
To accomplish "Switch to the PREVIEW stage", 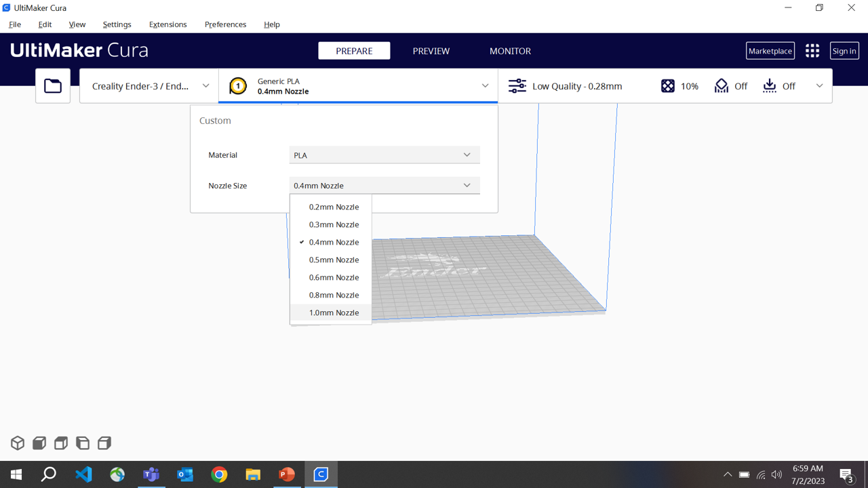I will click(x=431, y=51).
